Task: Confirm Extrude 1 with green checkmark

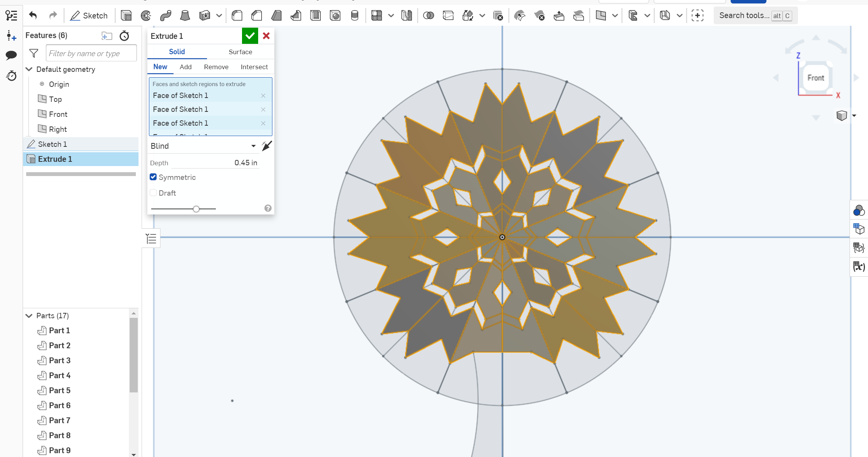Action: 250,35
